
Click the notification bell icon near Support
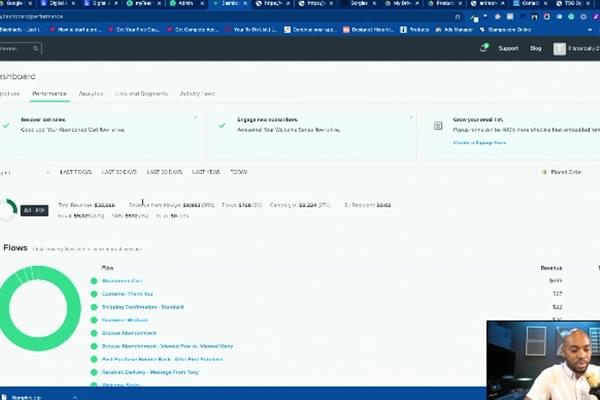click(x=484, y=47)
